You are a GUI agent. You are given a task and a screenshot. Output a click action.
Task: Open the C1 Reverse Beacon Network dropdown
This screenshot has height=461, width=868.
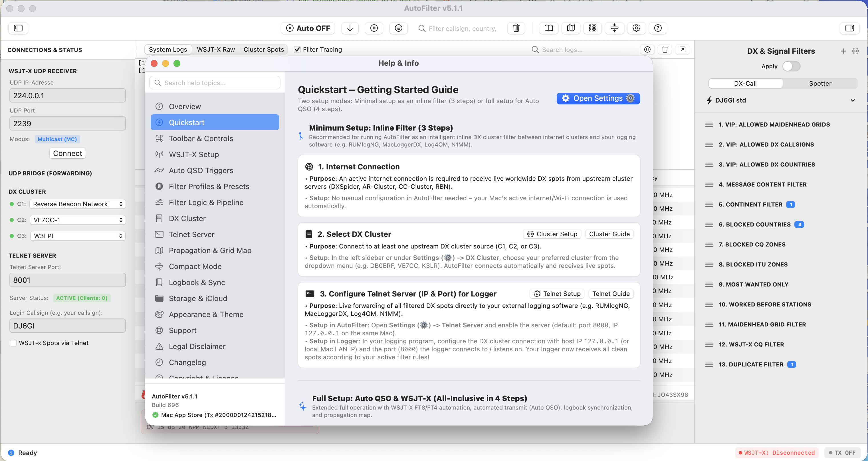[x=78, y=204]
